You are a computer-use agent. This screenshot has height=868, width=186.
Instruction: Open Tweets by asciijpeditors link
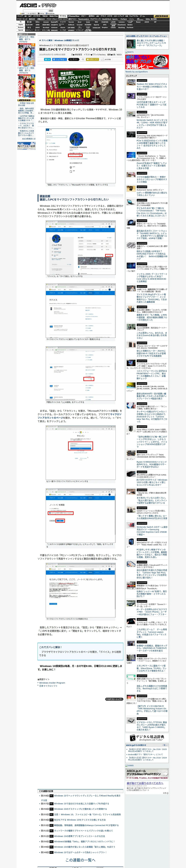136,72
